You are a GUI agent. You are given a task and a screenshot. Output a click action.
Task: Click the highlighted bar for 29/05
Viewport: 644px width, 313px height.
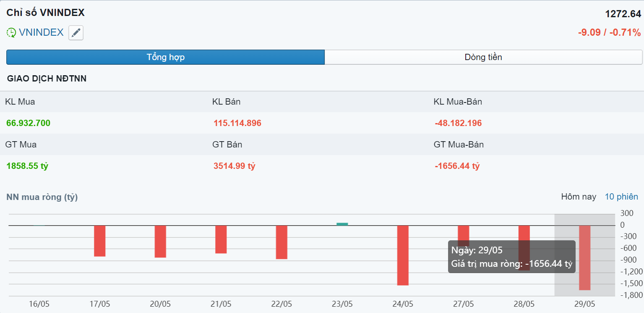[x=585, y=258]
